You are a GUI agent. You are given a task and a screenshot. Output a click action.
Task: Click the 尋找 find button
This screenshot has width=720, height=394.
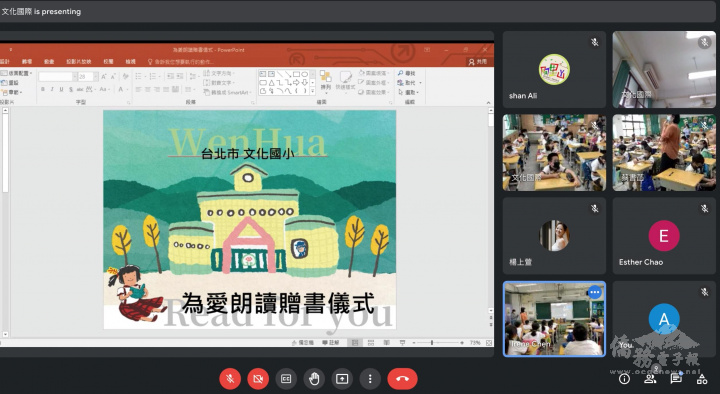coord(407,73)
